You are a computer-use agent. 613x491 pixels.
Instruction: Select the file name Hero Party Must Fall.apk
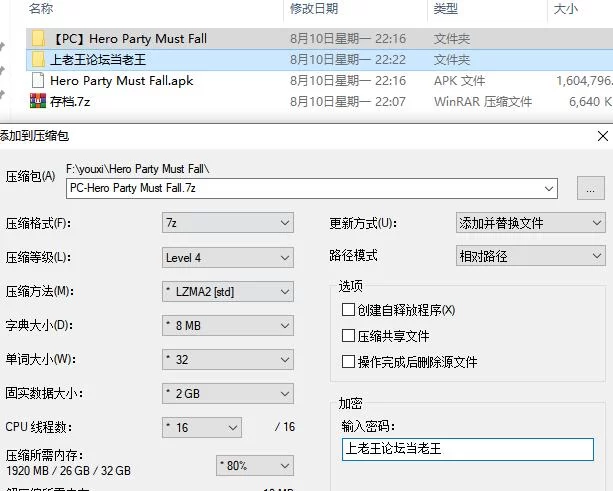122,81
